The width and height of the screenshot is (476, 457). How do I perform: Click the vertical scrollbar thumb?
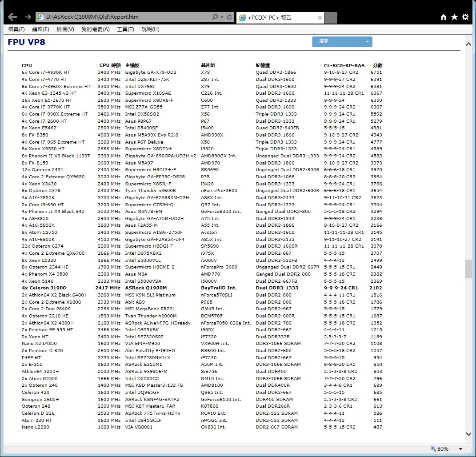[x=468, y=269]
